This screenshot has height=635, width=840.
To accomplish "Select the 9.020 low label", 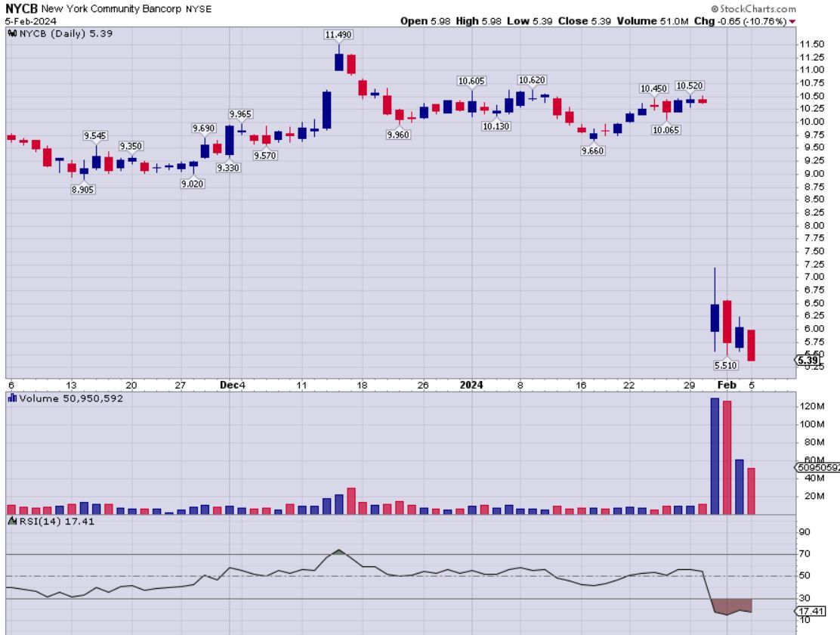I will 193,184.
